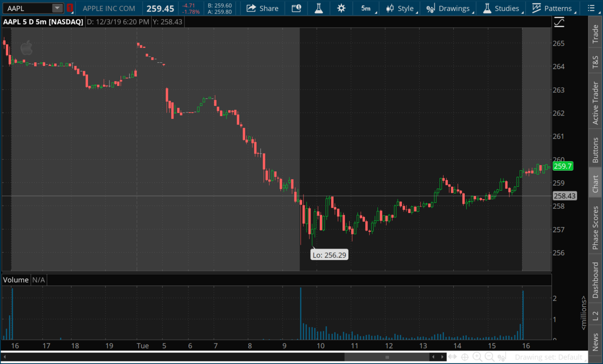Open the Buttons sidebar tab
This screenshot has height=364, width=603.
595,149
